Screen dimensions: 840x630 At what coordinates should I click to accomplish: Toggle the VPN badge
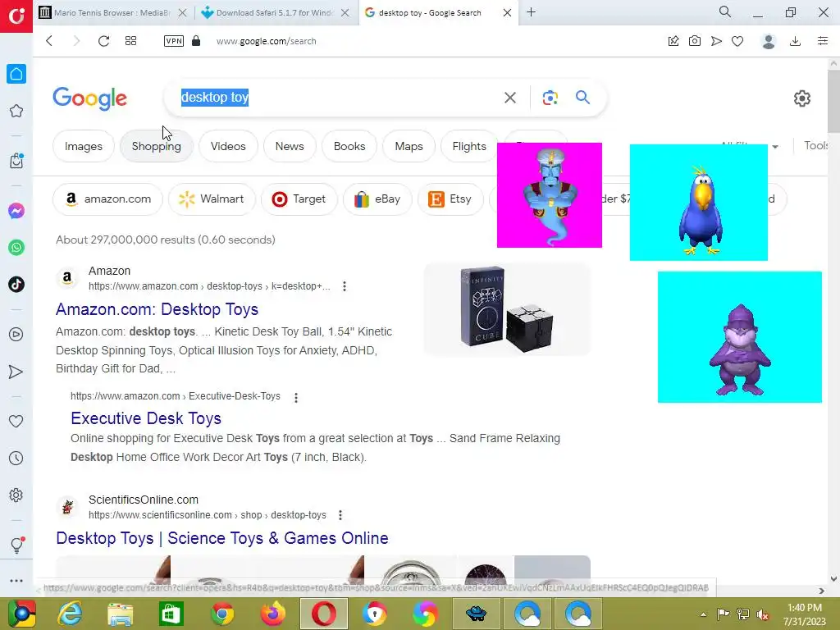tap(174, 41)
